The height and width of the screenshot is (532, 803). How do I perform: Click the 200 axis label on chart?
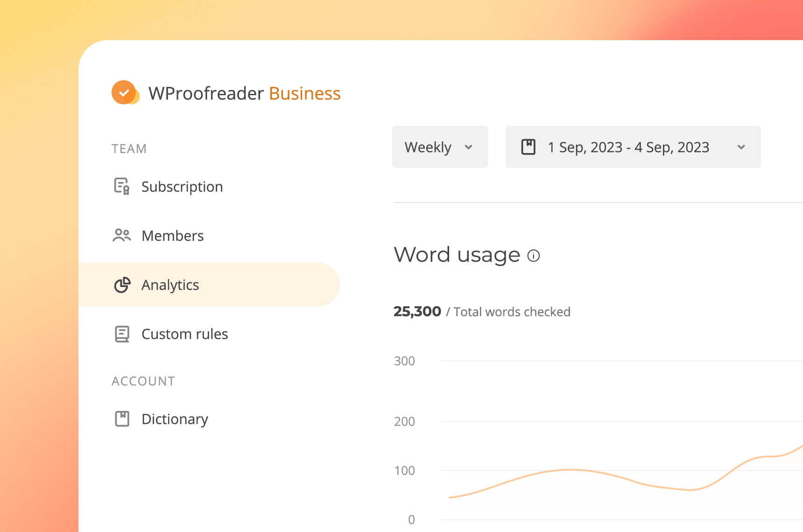[x=404, y=422]
